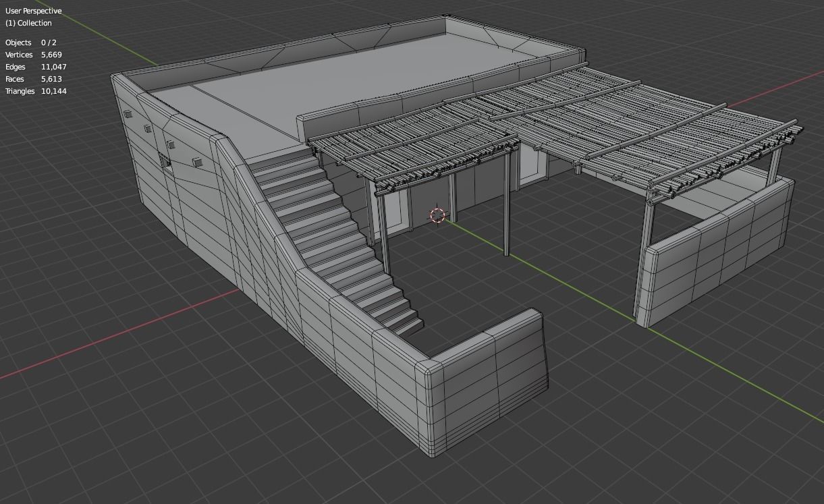Click the Triangles 10,144 statistic
Screen dimensions: 824x504
pos(36,91)
